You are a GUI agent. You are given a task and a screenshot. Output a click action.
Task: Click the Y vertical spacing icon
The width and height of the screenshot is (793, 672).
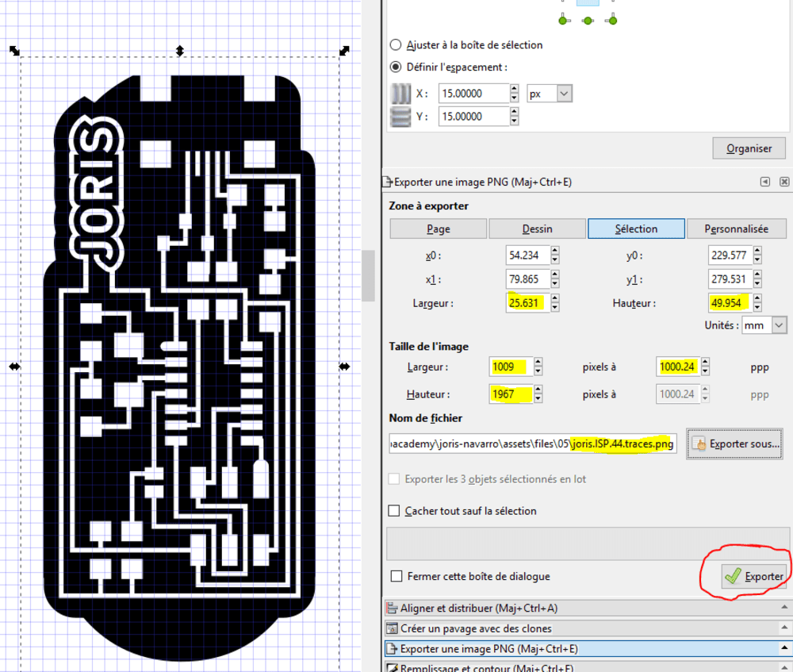click(x=401, y=117)
